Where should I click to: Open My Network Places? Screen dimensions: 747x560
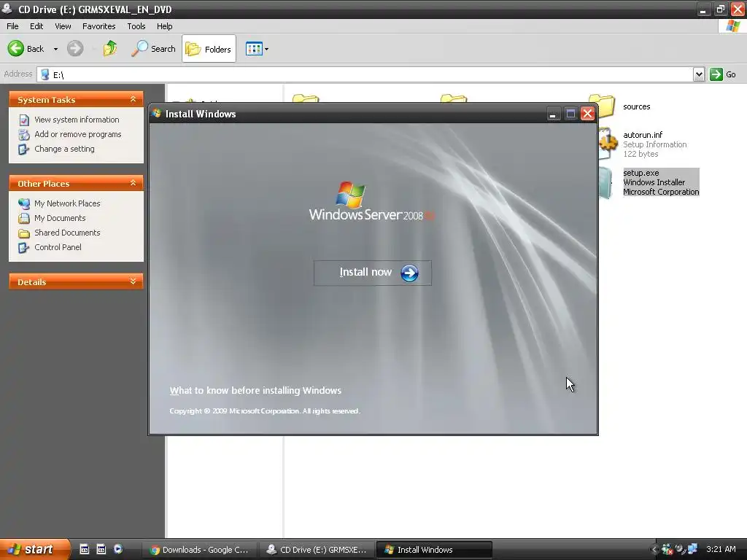tap(67, 203)
